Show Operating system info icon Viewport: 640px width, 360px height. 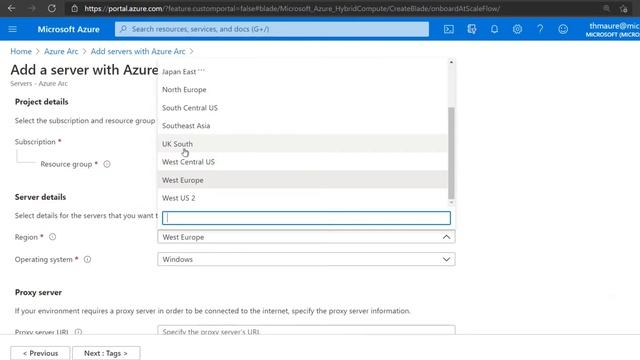(x=87, y=259)
